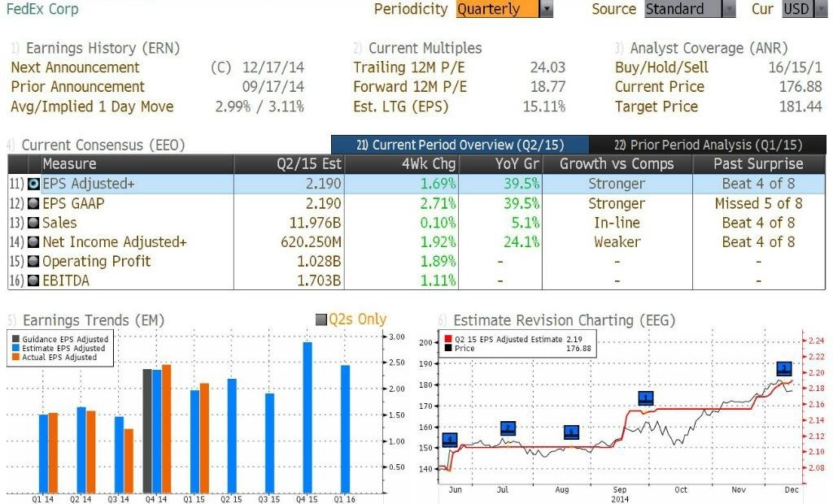Click EBITDA estimate 1.703B

click(x=319, y=280)
